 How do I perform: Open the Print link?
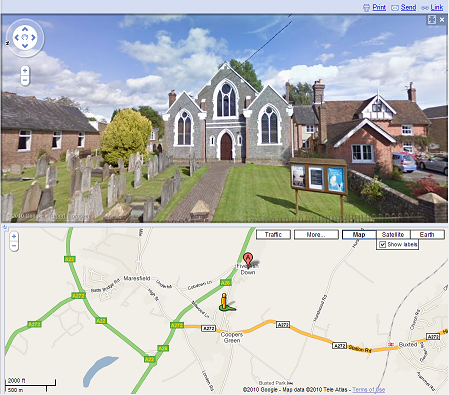[x=379, y=7]
